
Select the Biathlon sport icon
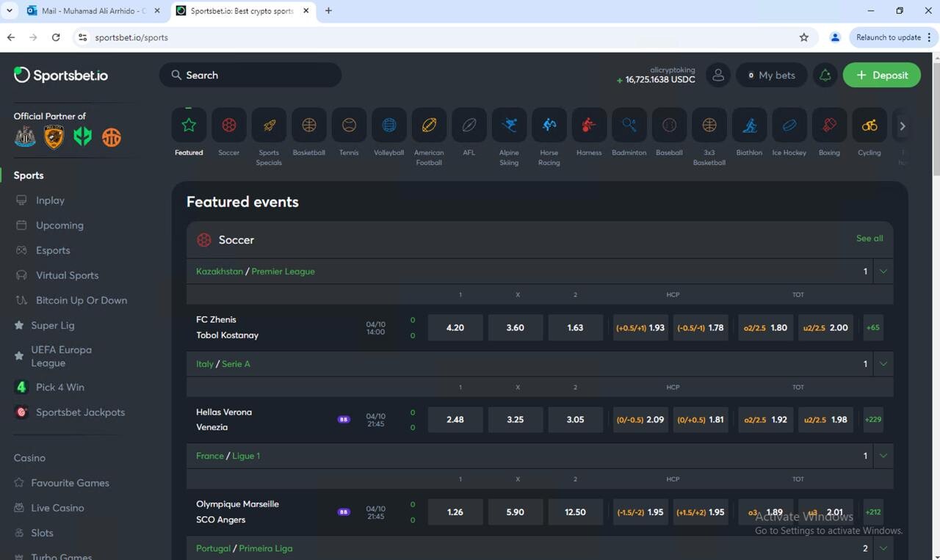749,126
